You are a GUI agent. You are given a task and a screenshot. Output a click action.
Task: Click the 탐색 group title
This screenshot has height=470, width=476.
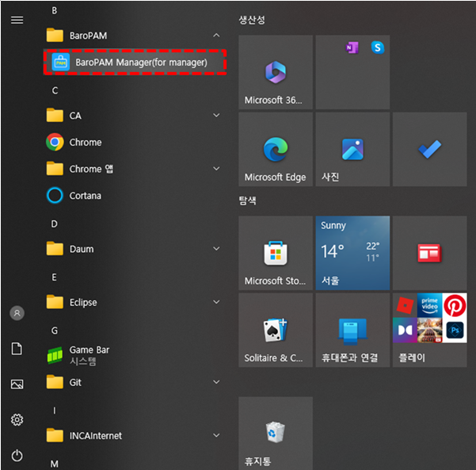coord(247,201)
